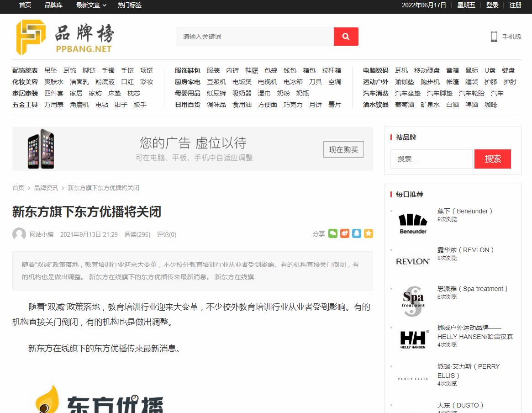The width and height of the screenshot is (532, 413).
Task: Go to 首页 in top navigation
Action: [25, 5]
